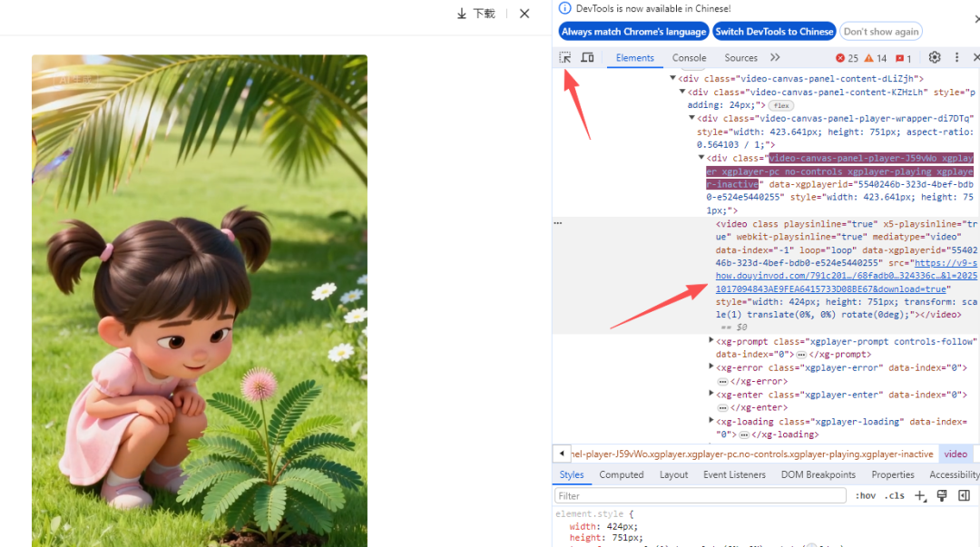This screenshot has height=547, width=980.
Task: Show more DevTools tabs with chevron
Action: tap(775, 57)
